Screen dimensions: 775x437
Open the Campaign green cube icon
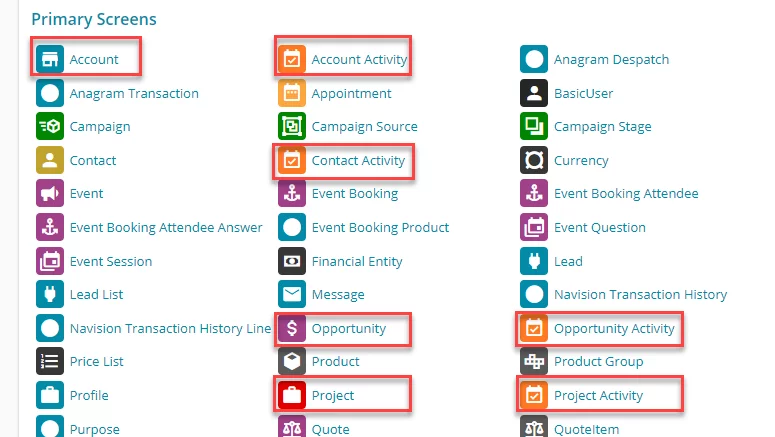tap(50, 127)
